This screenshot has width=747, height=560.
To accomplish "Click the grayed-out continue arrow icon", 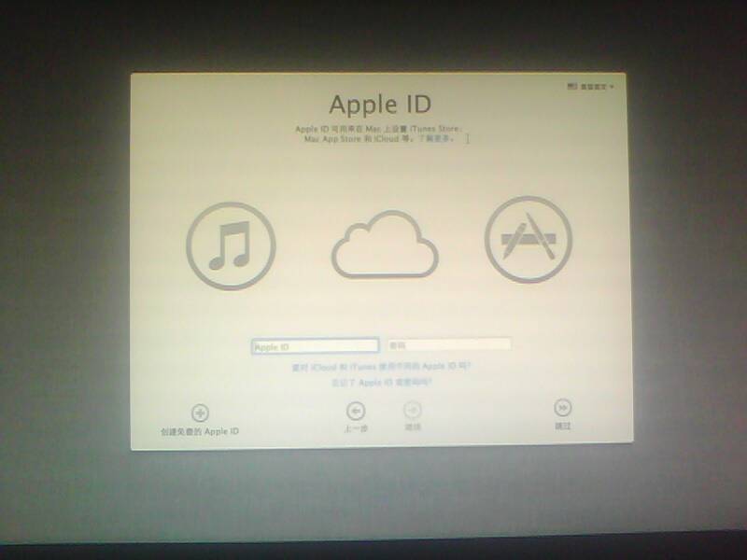I will click(412, 409).
